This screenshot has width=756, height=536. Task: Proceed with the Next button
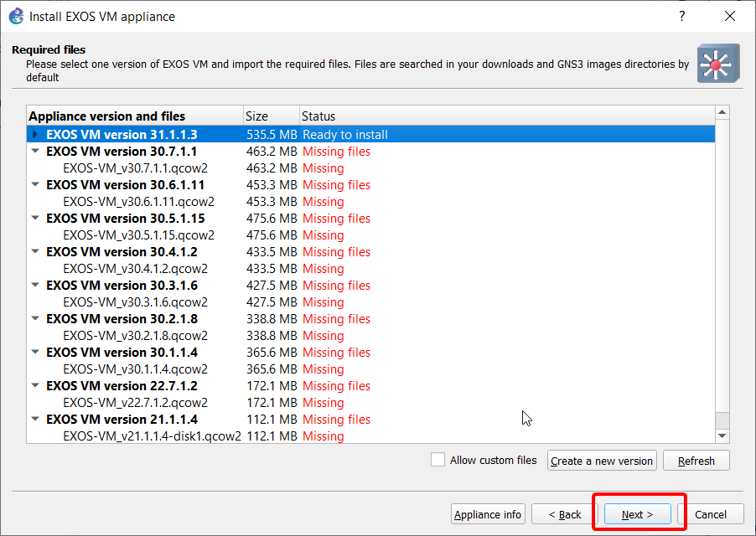[637, 514]
